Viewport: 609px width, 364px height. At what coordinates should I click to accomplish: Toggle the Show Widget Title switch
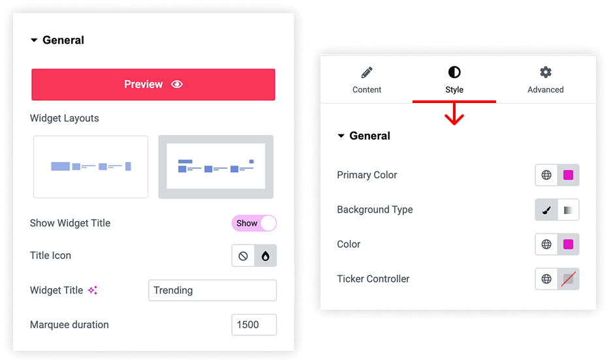point(254,223)
